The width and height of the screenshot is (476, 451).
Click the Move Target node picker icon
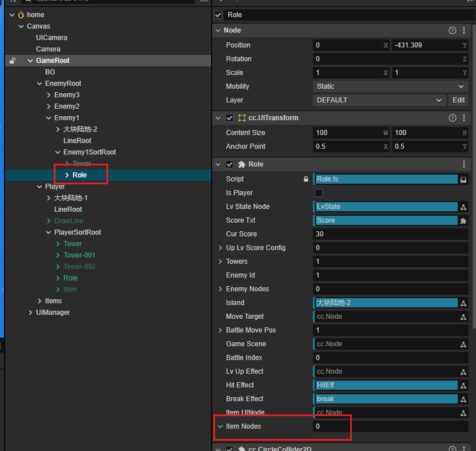tap(463, 317)
